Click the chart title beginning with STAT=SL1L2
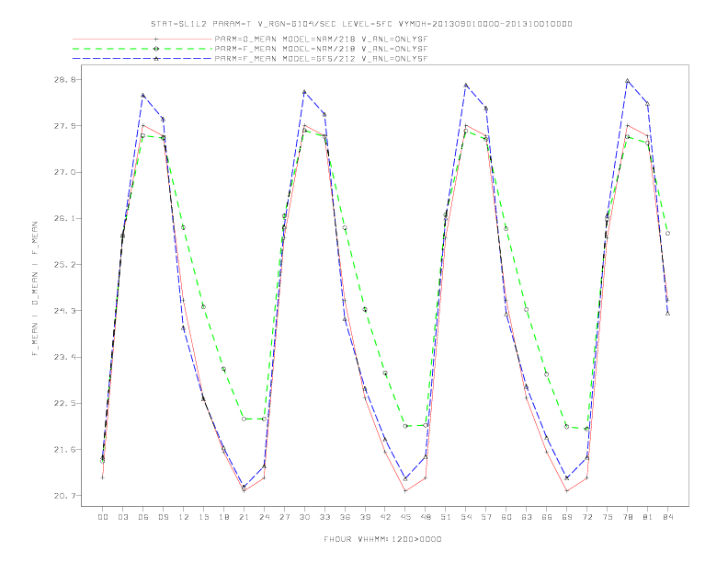Screen dimensions: 728x563 point(361,24)
